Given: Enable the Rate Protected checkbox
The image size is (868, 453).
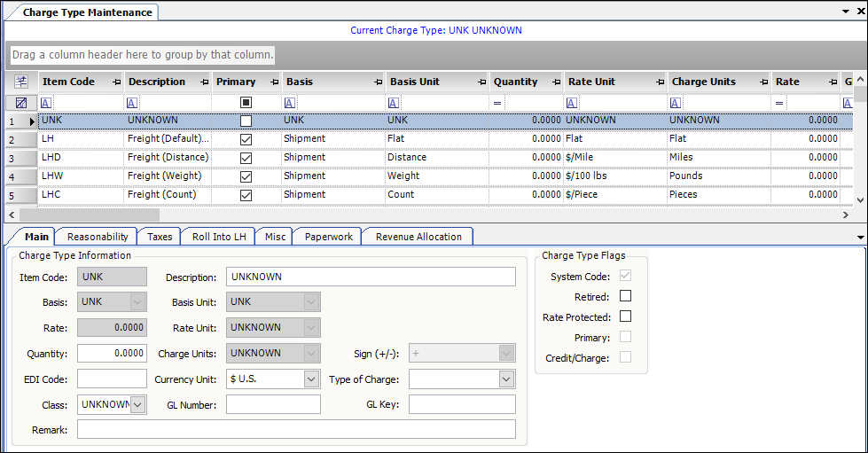Looking at the screenshot, I should [x=625, y=316].
